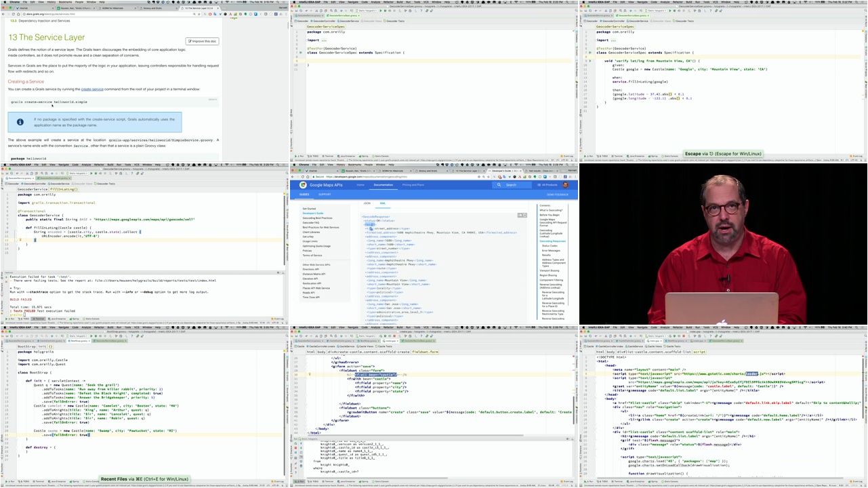Click the fieldset.form breadcrumb
Viewport: 868px width, 488px height.
pos(425,352)
